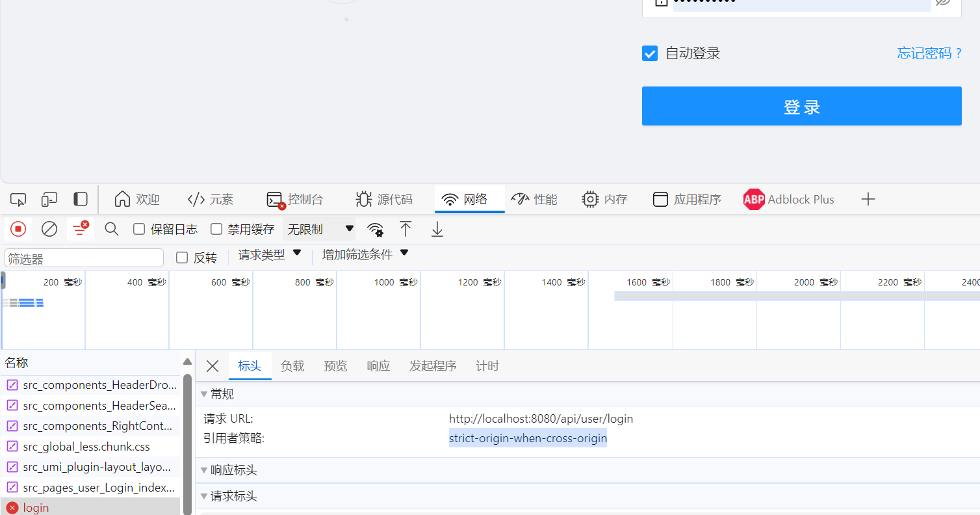Open the 元素 elements tab
Screen dimensions: 980x515
[x=210, y=200]
